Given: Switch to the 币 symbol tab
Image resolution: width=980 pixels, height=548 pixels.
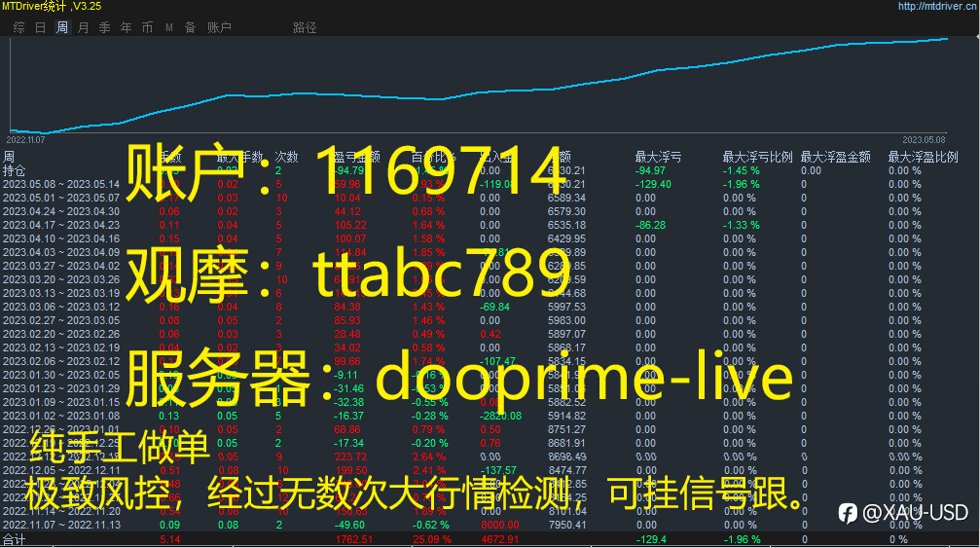Looking at the screenshot, I should (x=148, y=27).
